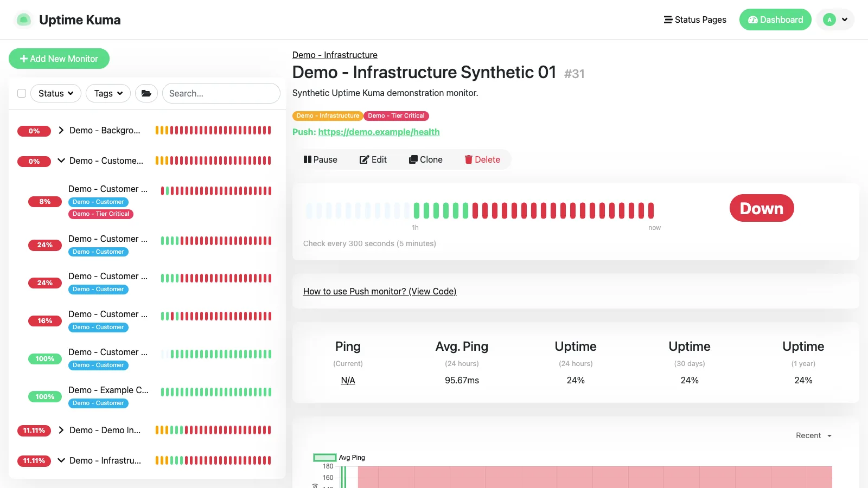The image size is (868, 488).
Task: Edit this monitor
Action: pyautogui.click(x=373, y=159)
